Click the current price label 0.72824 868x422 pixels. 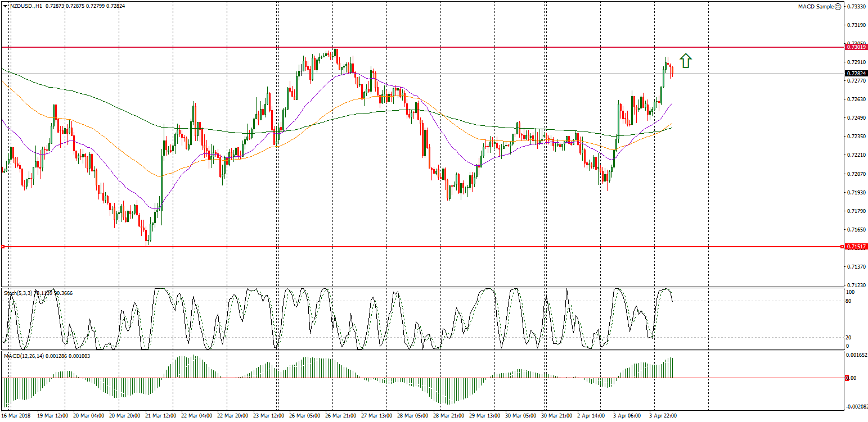coord(856,73)
